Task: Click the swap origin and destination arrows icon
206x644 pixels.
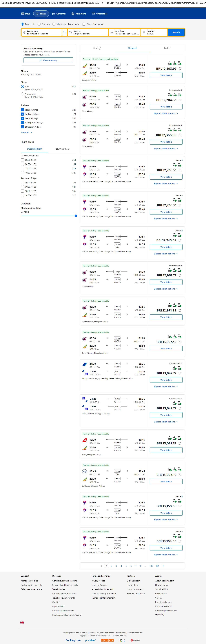Action: (65, 32)
